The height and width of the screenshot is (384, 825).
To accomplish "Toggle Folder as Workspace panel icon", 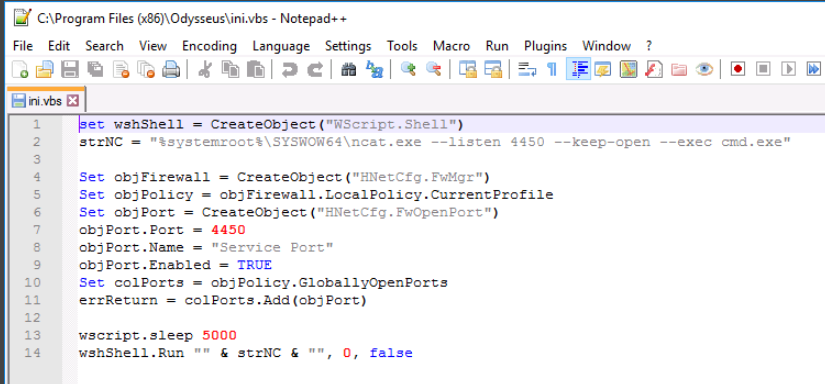I will tap(679, 69).
